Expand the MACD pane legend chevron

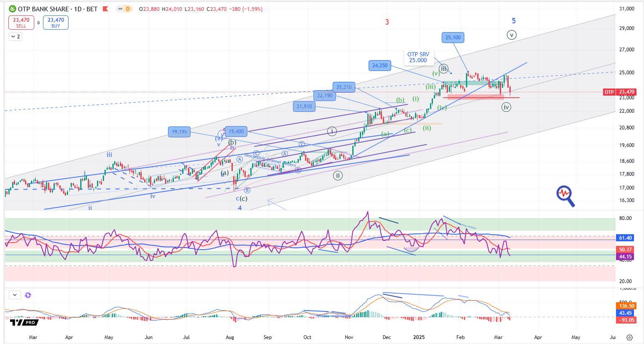(15, 295)
